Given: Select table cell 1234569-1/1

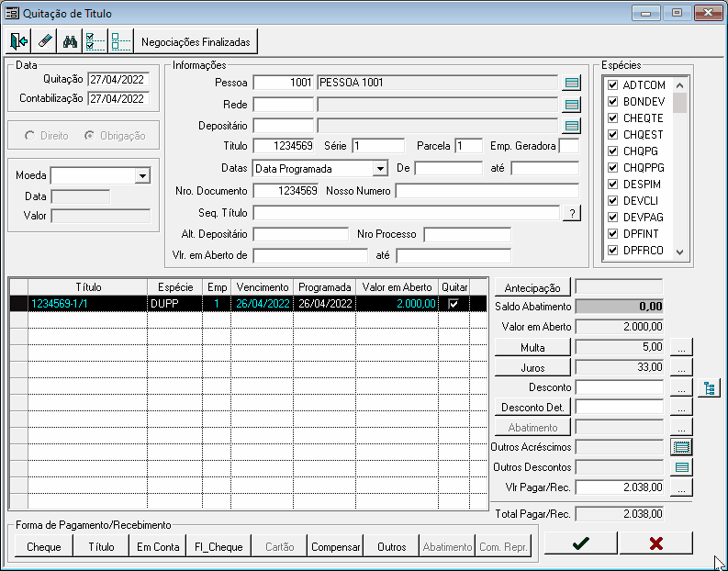Looking at the screenshot, I should tap(88, 304).
